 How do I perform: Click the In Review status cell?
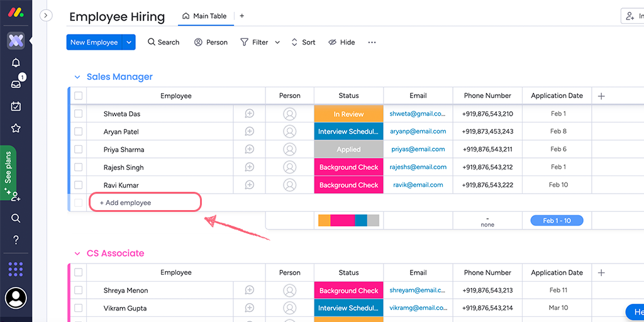pos(348,114)
